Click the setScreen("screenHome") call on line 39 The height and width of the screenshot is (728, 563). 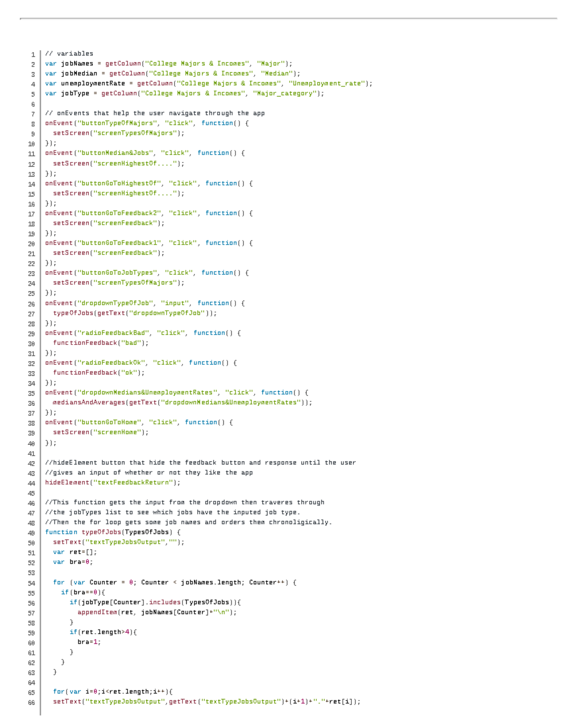click(101, 432)
